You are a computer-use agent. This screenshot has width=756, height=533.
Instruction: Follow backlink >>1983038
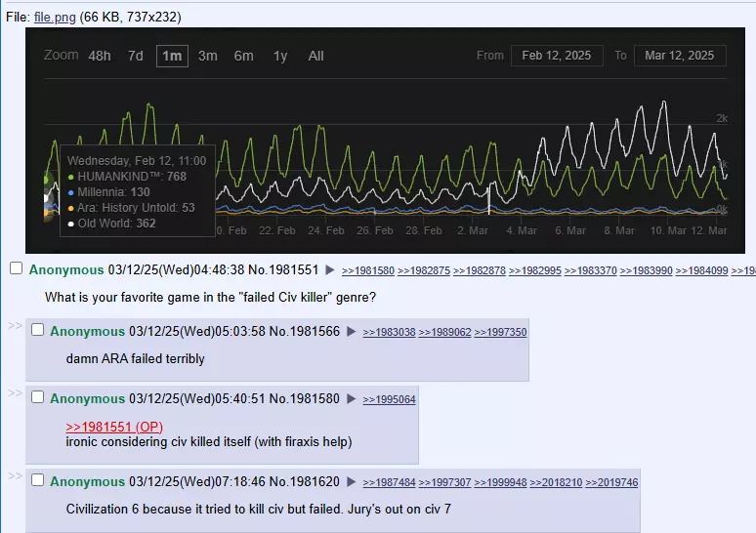point(389,333)
